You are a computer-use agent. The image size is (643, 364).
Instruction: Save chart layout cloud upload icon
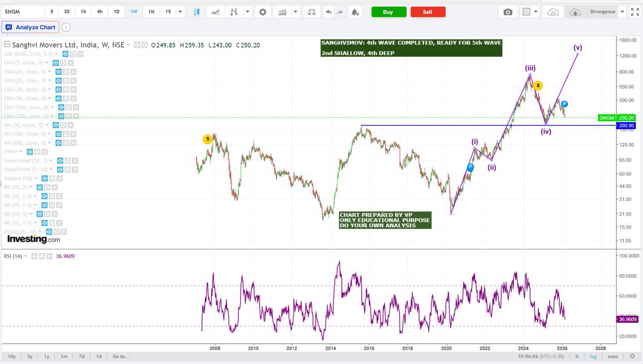574,12
